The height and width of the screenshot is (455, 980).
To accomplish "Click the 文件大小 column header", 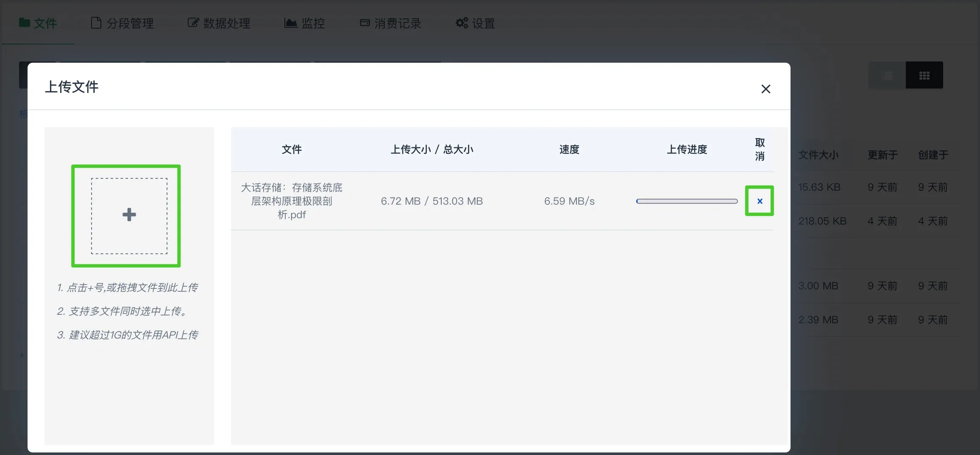I will 819,155.
